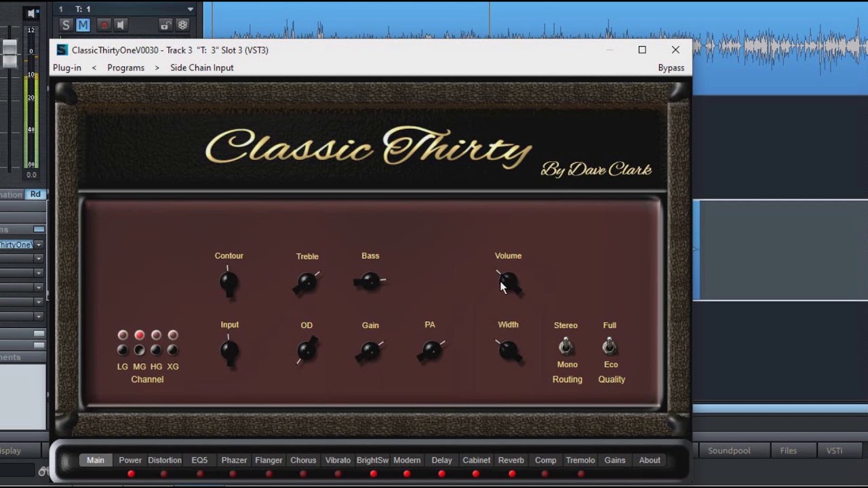Click the OD knob
Screen dimensions: 868x488
tap(307, 350)
